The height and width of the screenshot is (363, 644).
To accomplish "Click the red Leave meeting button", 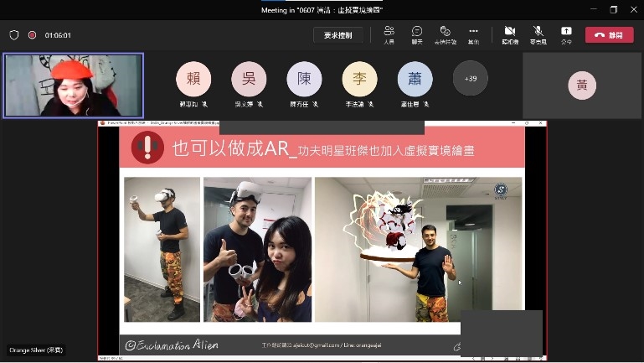I will pos(609,35).
